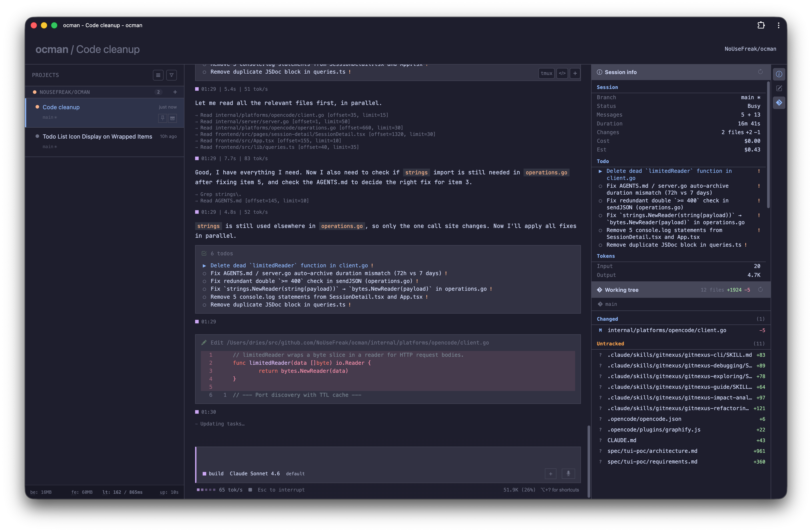Refresh the Working tree panel

(x=760, y=290)
